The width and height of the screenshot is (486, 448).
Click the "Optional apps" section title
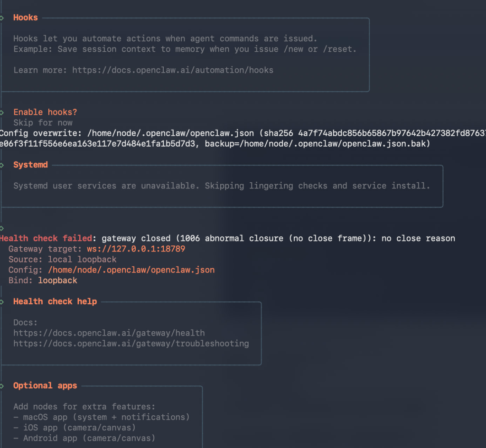(x=45, y=386)
